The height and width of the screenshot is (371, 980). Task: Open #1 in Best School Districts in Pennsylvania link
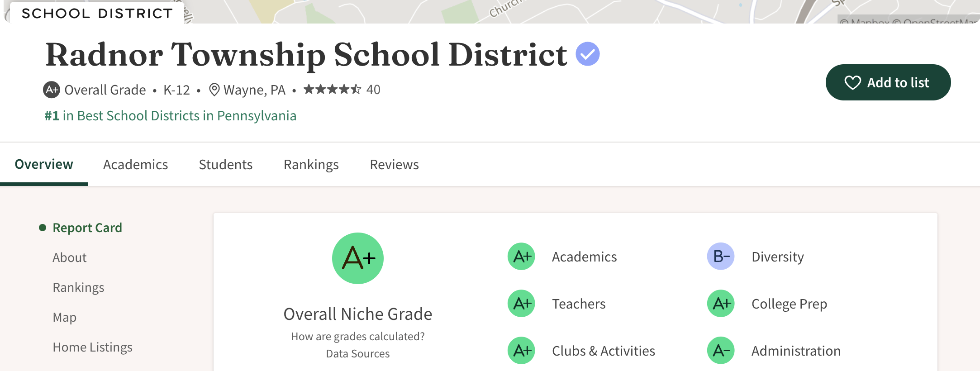pos(171,116)
